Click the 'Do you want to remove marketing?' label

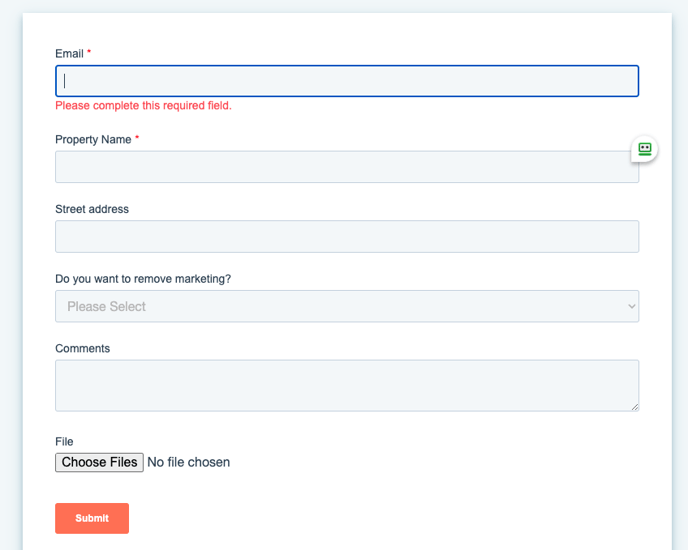coord(143,279)
